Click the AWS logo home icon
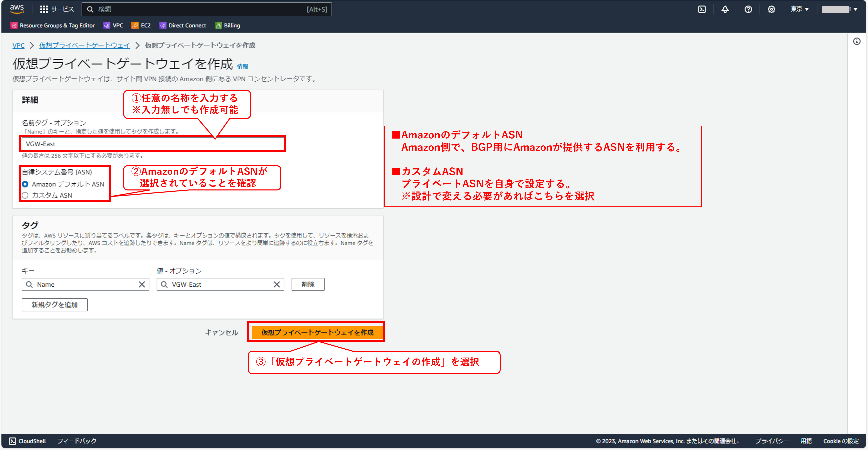 [x=17, y=9]
